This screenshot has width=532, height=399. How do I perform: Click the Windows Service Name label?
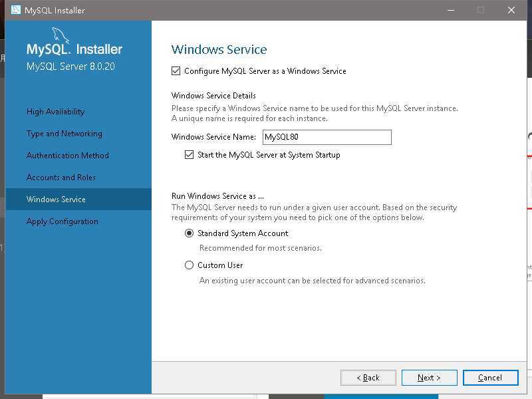pos(213,137)
